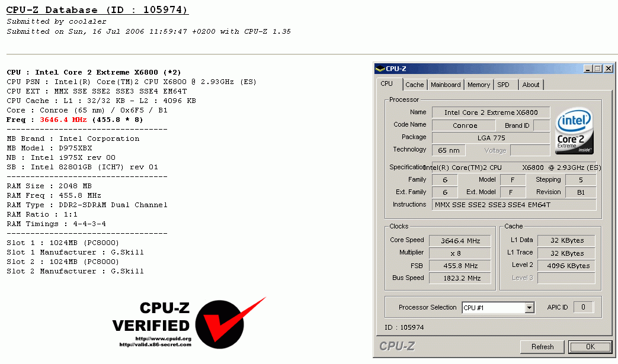Click the 'NB : Intel i975X rev 00' line
618x364 pixels.
(60, 157)
